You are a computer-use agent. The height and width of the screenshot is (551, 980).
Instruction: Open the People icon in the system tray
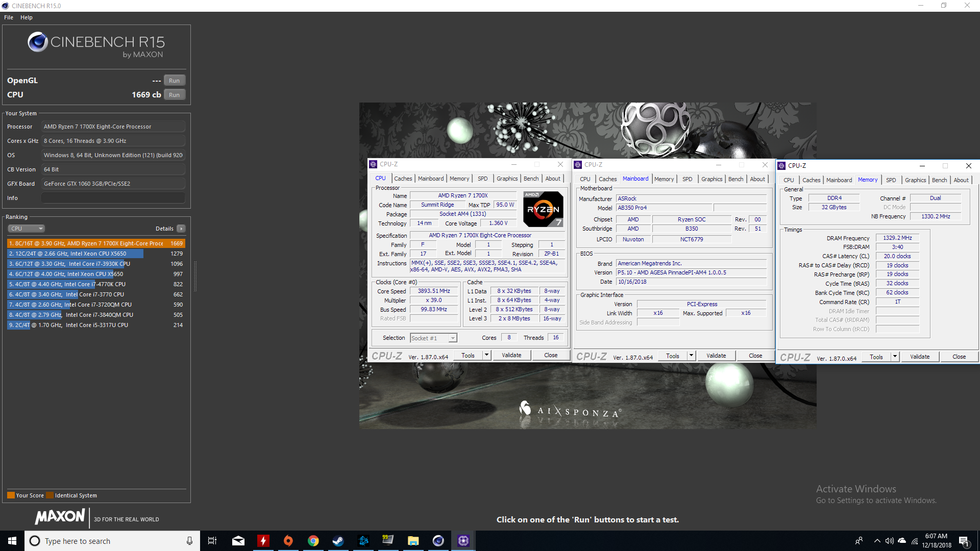[859, 541]
